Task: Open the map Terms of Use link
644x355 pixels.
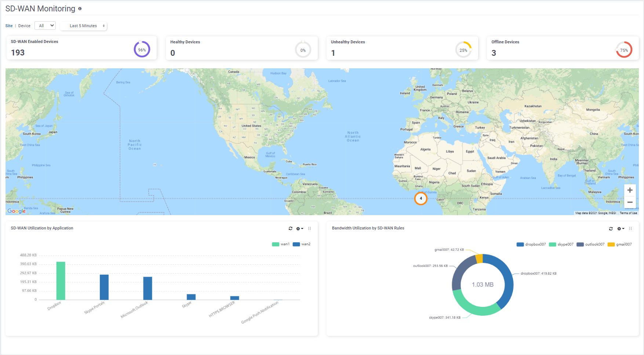Action: (628, 213)
